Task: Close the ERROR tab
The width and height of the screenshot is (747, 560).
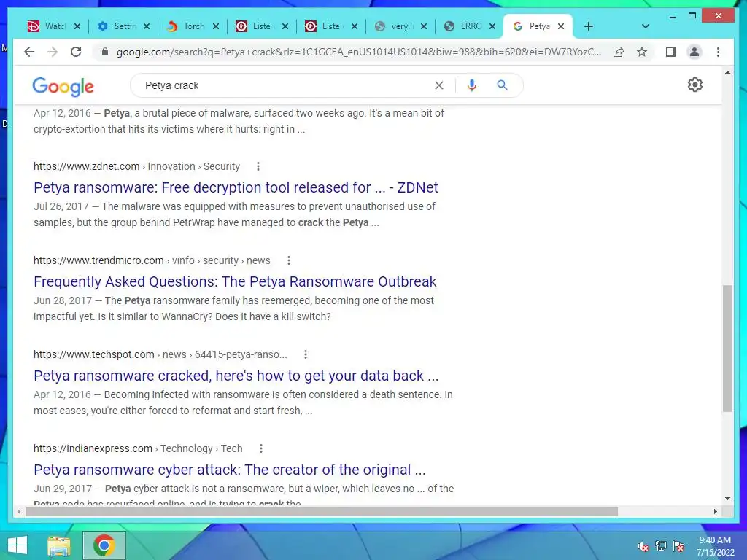Action: coord(492,26)
